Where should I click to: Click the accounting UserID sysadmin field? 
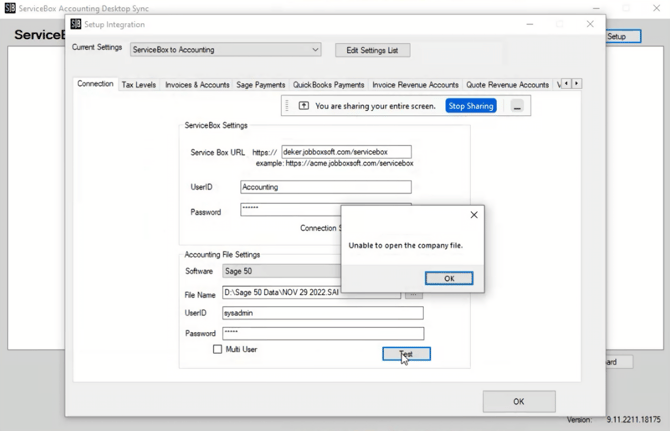coord(323,313)
